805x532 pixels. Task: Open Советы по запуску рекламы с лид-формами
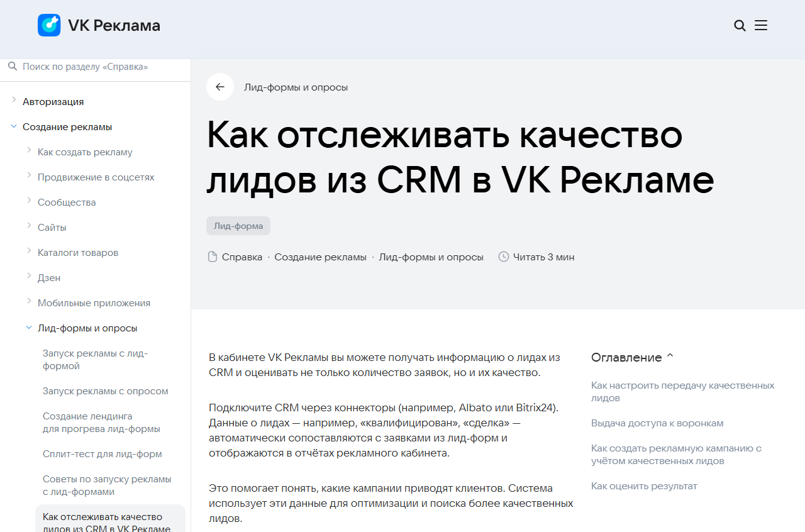107,485
